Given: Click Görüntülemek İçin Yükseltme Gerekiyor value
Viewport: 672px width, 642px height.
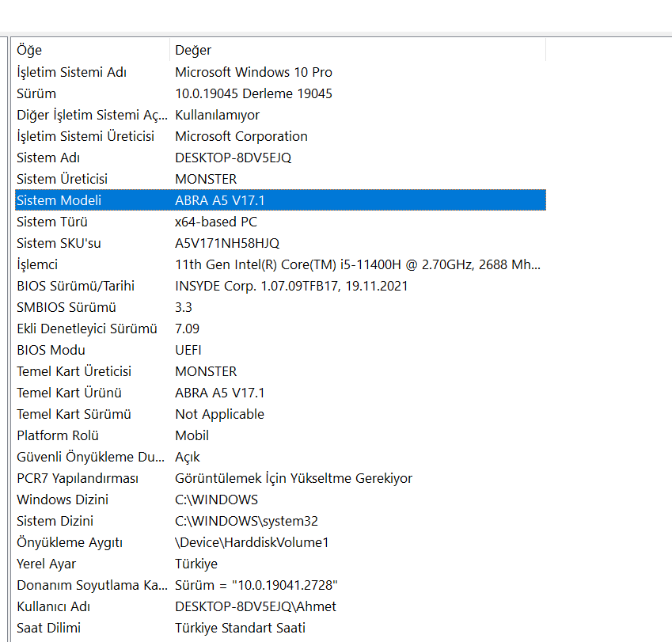Looking at the screenshot, I should tap(294, 478).
